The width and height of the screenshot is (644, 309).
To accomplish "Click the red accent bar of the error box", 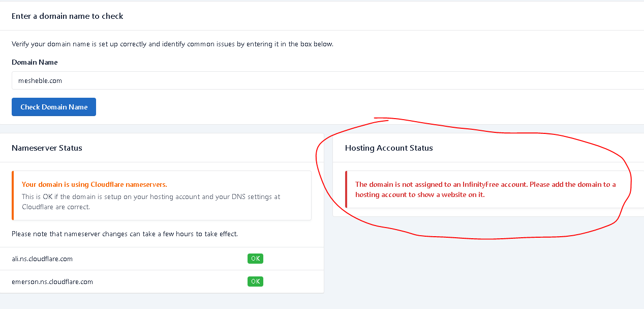I will 346,189.
